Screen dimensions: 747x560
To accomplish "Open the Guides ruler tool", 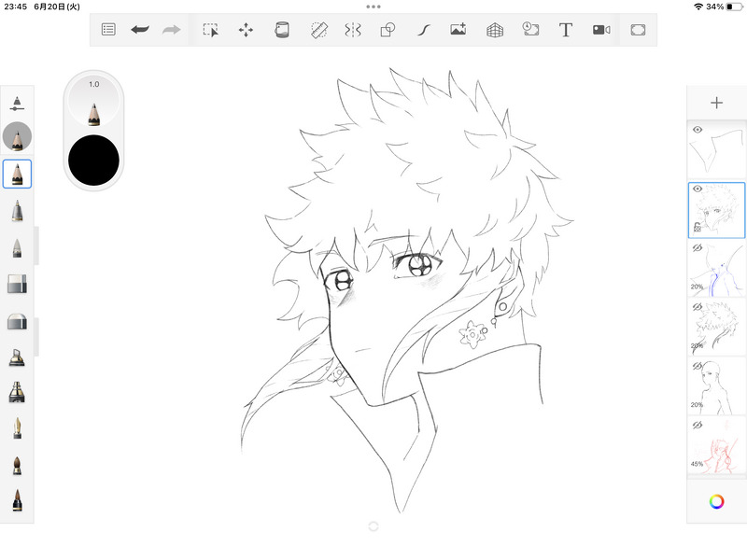I will pyautogui.click(x=318, y=30).
